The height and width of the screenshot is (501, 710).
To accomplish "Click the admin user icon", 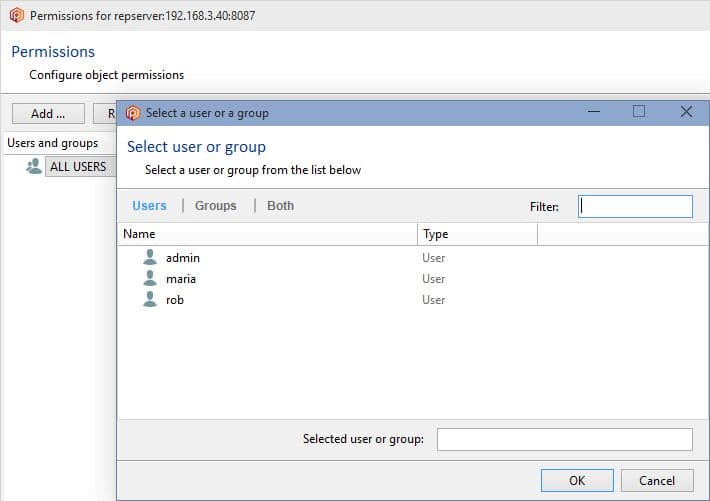I will tap(151, 258).
